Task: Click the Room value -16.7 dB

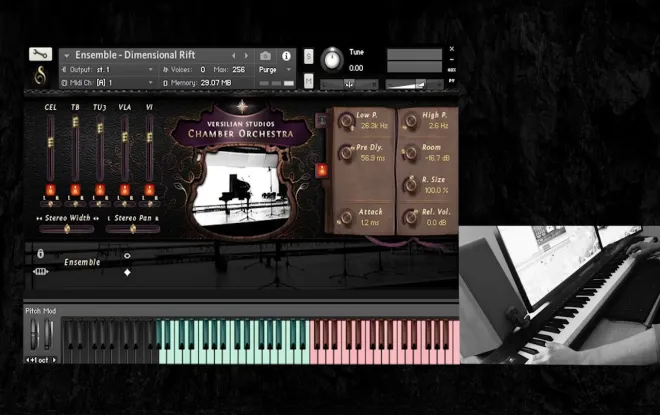Action: 437,158
